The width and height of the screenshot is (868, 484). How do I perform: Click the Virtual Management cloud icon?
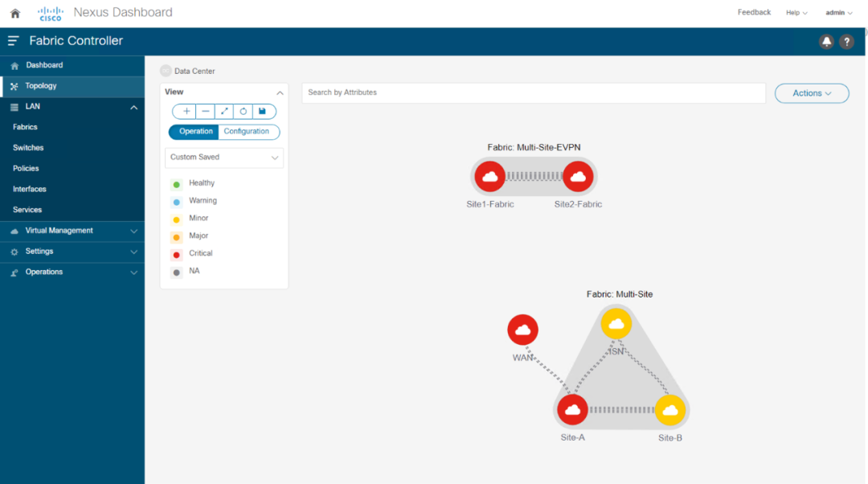14,231
